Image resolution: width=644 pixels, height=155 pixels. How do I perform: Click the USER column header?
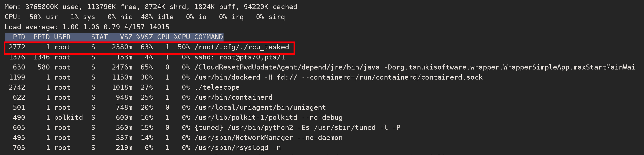pos(62,37)
